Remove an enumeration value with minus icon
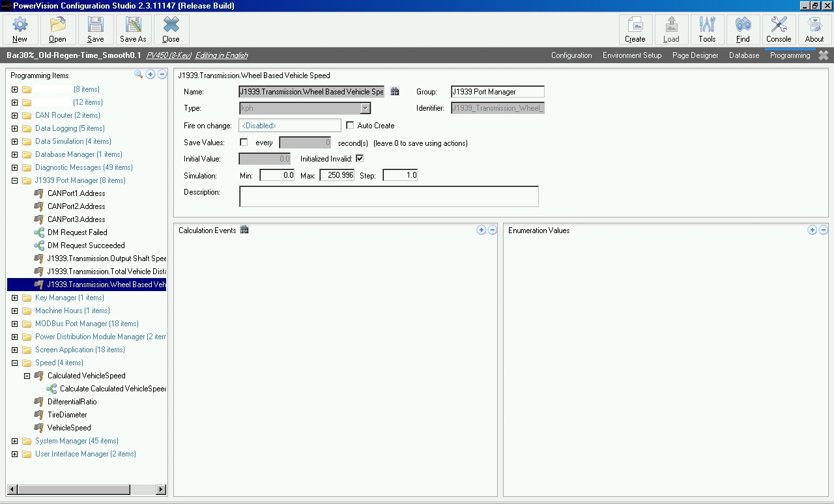Viewport: 834px width, 504px height. [x=824, y=230]
